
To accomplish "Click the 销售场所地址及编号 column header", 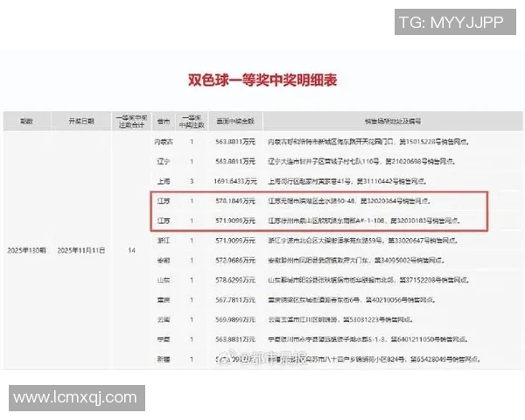I will pyautogui.click(x=393, y=122).
